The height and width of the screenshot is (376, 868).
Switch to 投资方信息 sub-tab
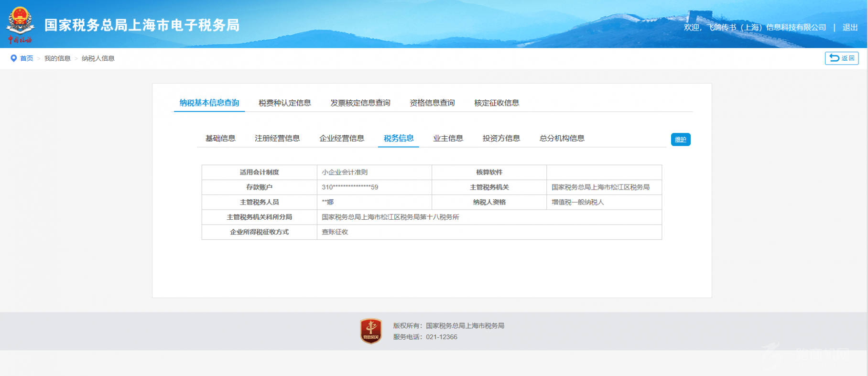click(501, 139)
